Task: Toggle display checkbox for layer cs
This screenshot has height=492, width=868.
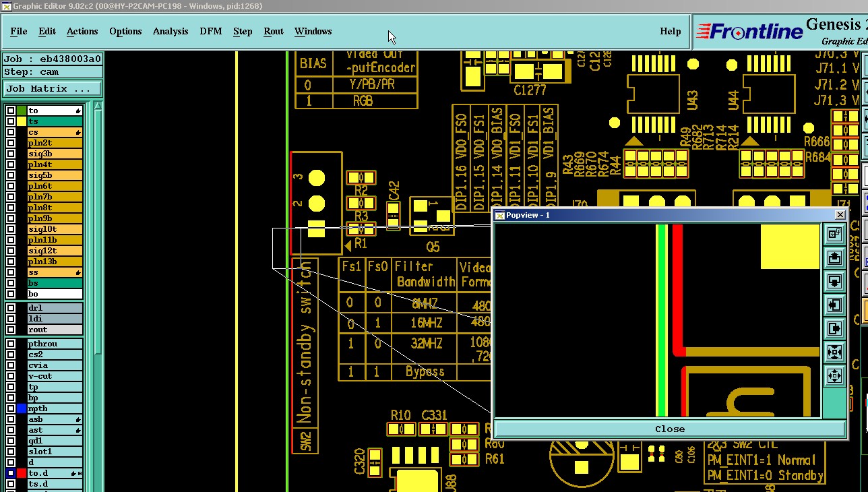Action: [x=11, y=132]
